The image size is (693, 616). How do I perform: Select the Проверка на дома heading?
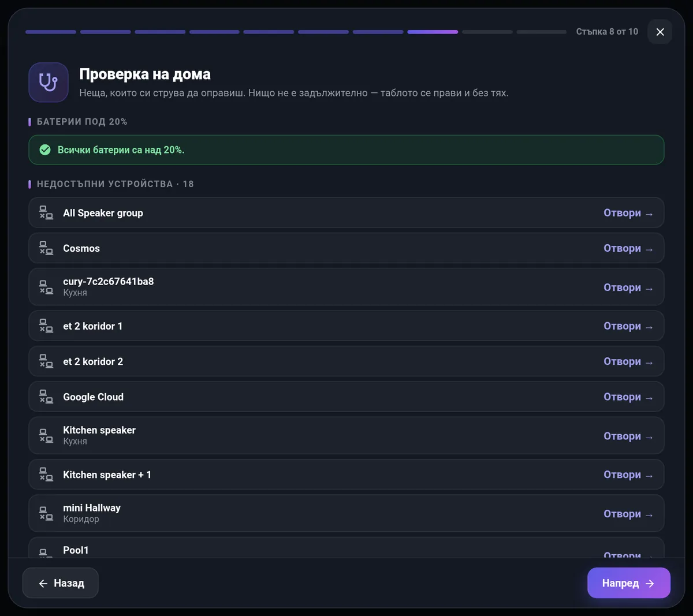point(145,74)
